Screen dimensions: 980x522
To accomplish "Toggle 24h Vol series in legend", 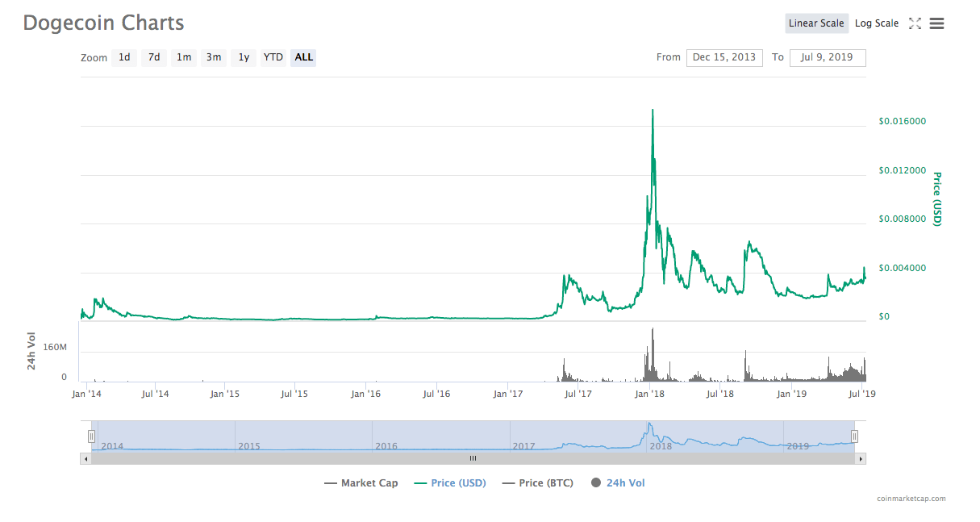I will click(618, 483).
